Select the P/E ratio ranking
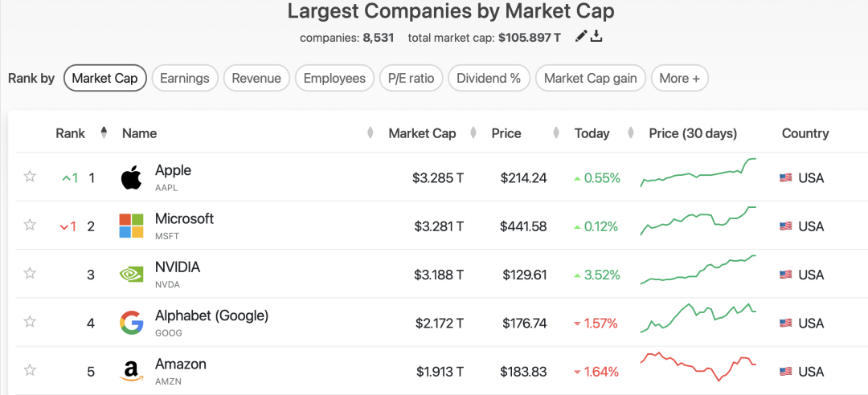 point(411,78)
